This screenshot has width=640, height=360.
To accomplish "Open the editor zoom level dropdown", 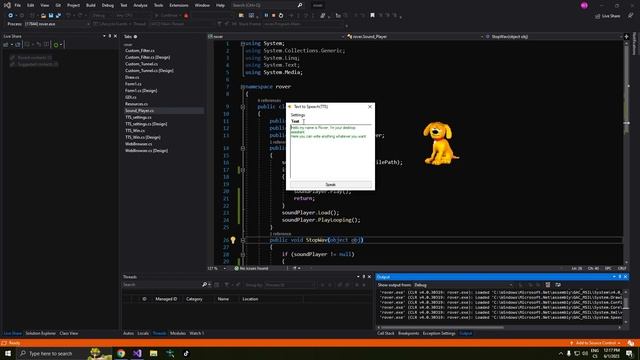I will click(x=217, y=269).
